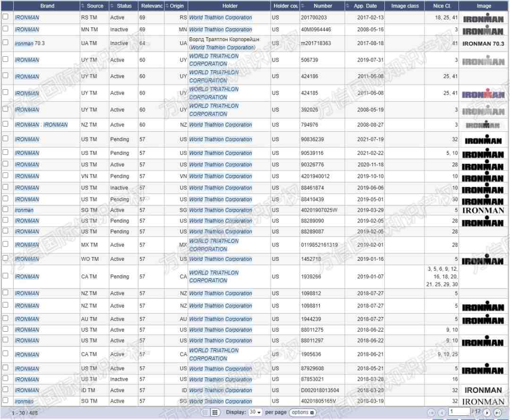Click the "MX TM" source cell
This screenshot has height=420, width=510.
(89, 245)
